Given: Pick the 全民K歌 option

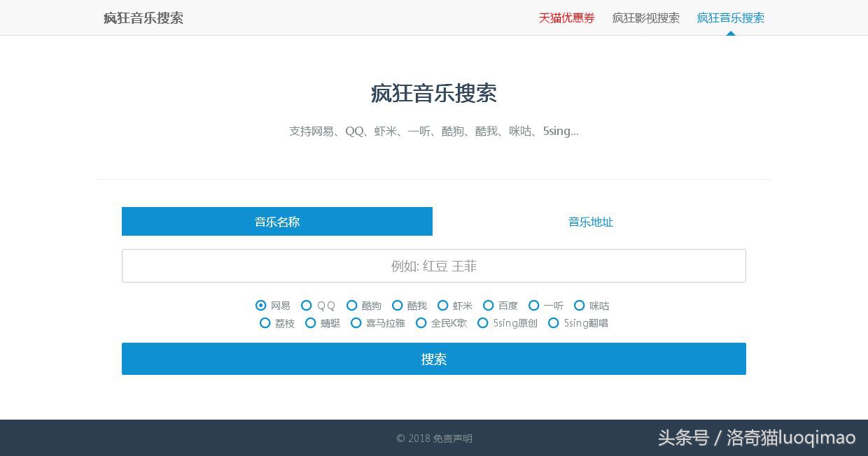Looking at the screenshot, I should [x=421, y=323].
